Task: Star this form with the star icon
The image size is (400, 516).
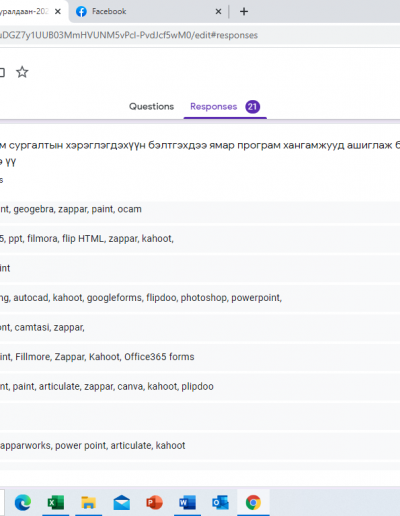Action: [x=22, y=72]
